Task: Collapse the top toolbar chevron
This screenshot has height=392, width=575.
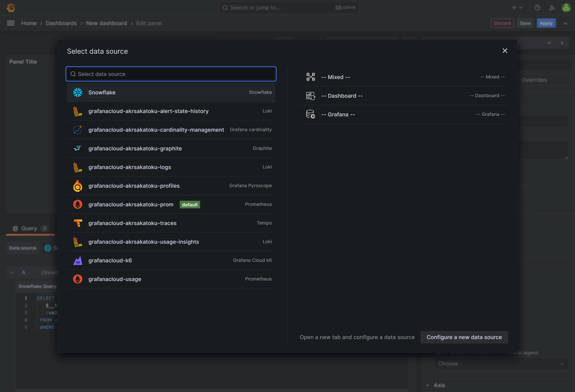Action: (x=566, y=23)
